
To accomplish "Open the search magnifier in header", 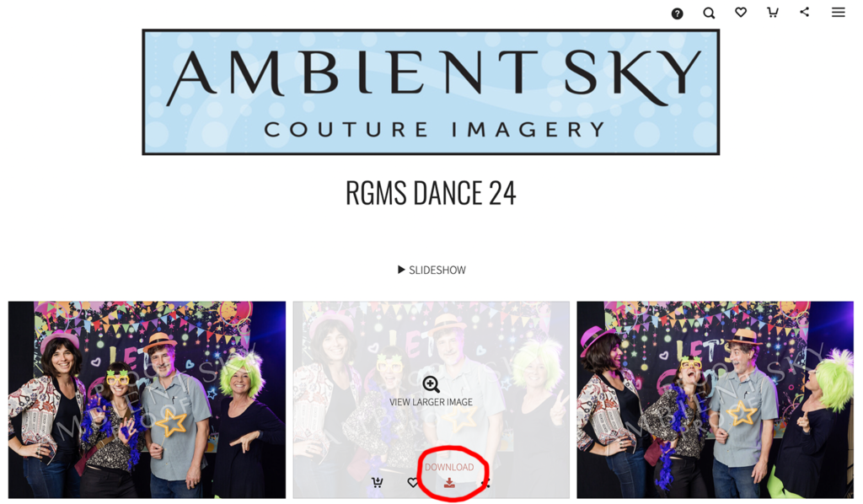I will click(x=709, y=13).
